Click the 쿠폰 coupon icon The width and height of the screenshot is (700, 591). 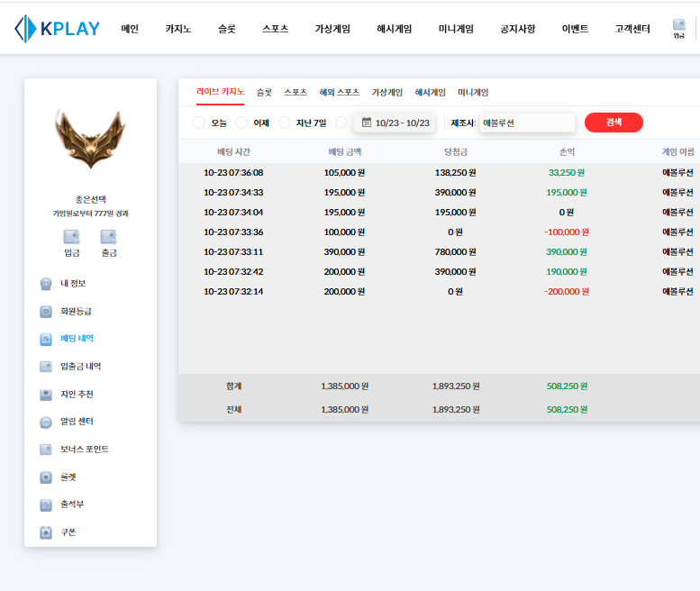46,532
